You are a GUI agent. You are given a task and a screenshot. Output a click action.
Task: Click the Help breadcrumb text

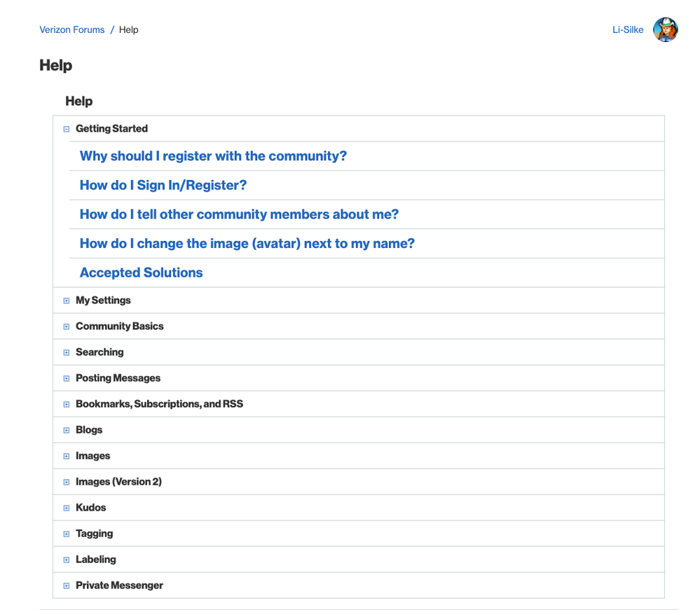click(x=128, y=30)
